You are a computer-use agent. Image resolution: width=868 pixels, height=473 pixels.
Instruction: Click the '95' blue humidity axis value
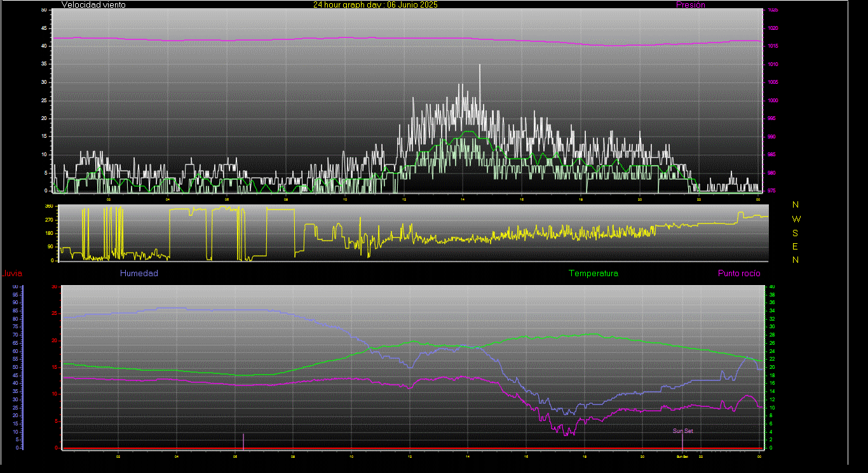15,295
